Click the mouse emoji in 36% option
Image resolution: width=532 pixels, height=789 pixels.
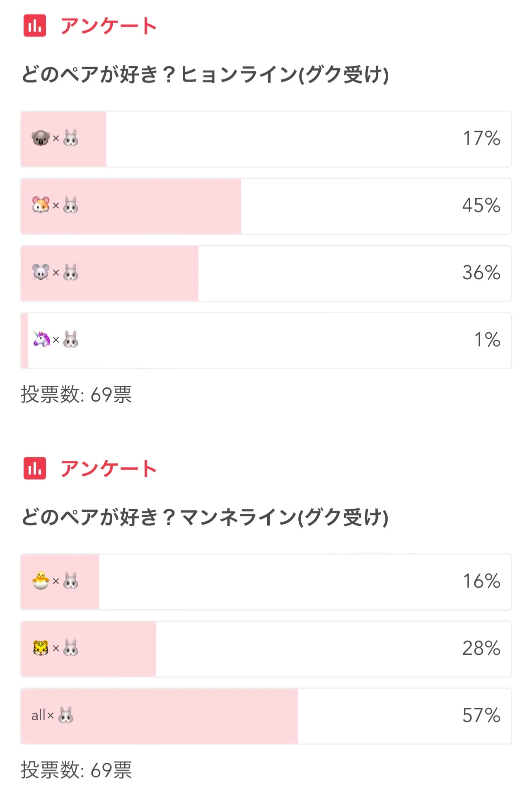[x=41, y=272]
